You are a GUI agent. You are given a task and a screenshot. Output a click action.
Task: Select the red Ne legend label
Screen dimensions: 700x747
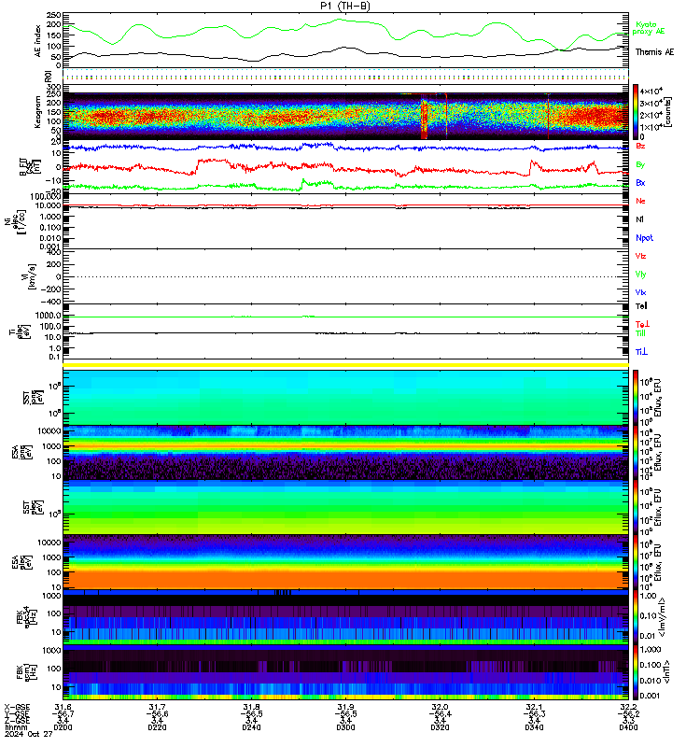click(x=640, y=201)
